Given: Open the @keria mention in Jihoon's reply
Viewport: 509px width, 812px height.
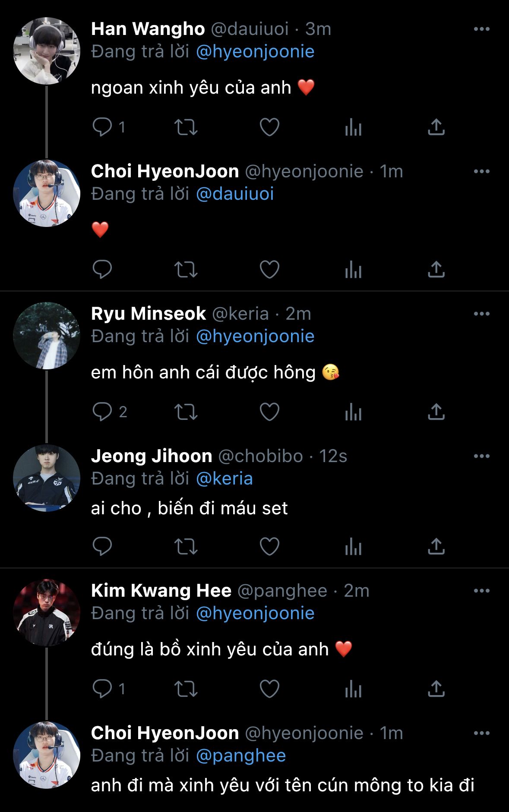Looking at the screenshot, I should point(224,479).
